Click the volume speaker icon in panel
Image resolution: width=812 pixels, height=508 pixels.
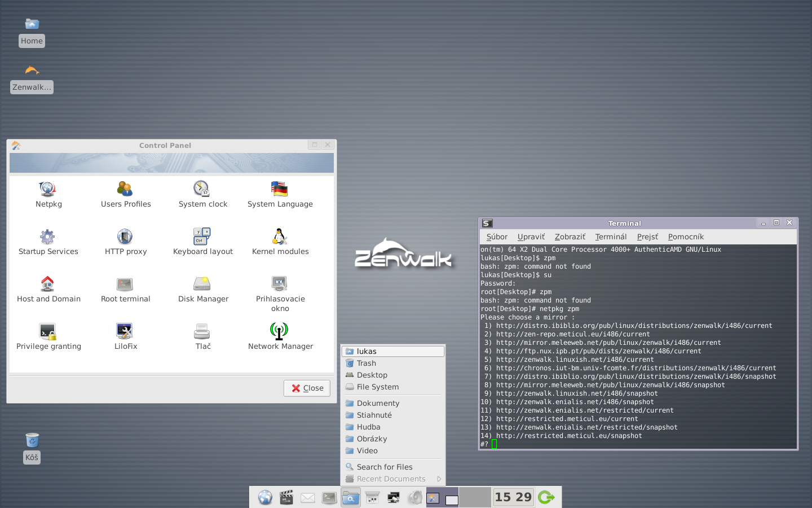tap(415, 497)
